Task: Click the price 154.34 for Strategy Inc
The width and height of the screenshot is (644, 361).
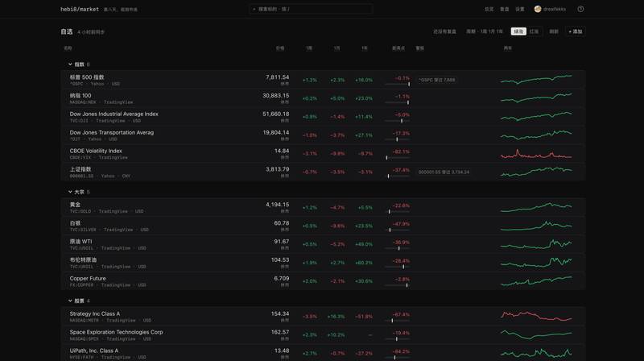Action: (280, 313)
